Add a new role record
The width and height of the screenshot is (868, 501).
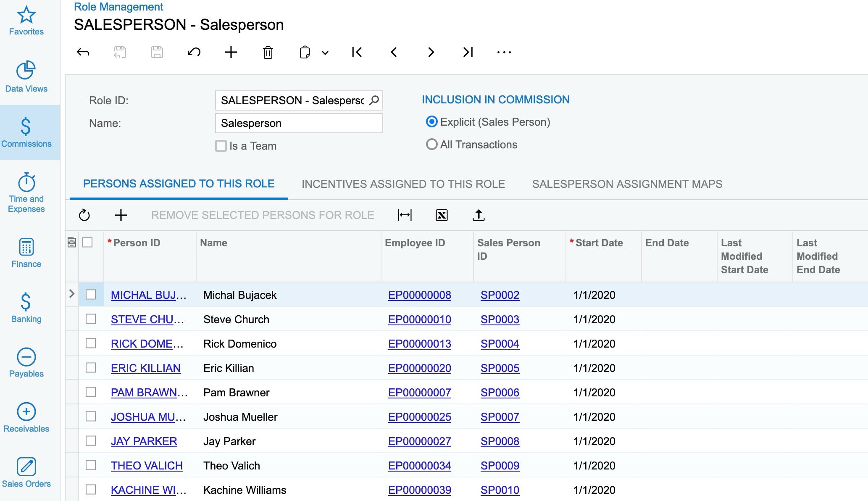[x=231, y=52]
